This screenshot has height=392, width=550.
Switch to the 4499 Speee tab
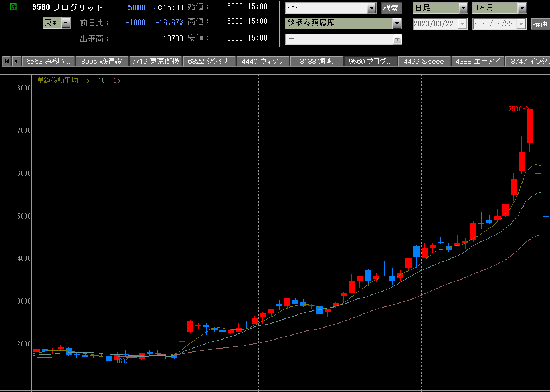pos(424,62)
